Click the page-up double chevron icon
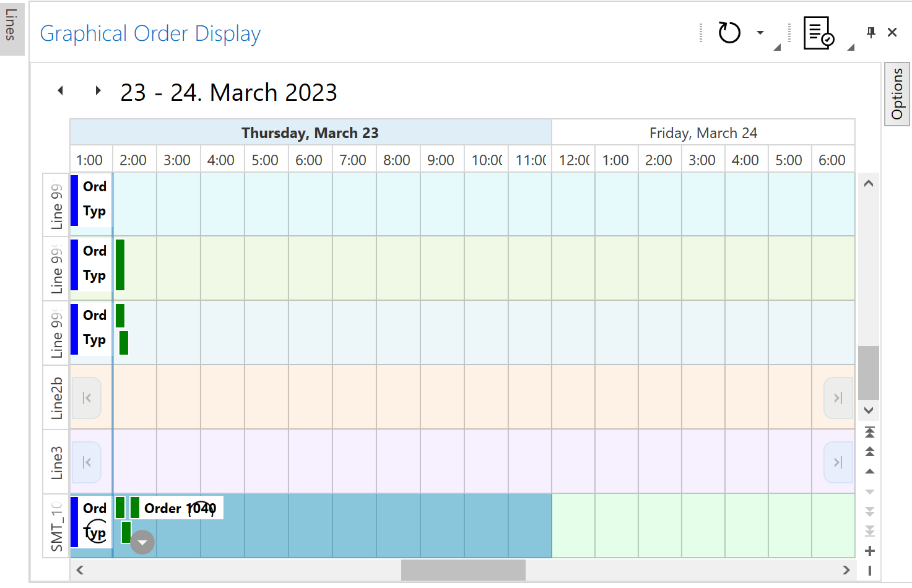This screenshot has width=912, height=588. (869, 450)
